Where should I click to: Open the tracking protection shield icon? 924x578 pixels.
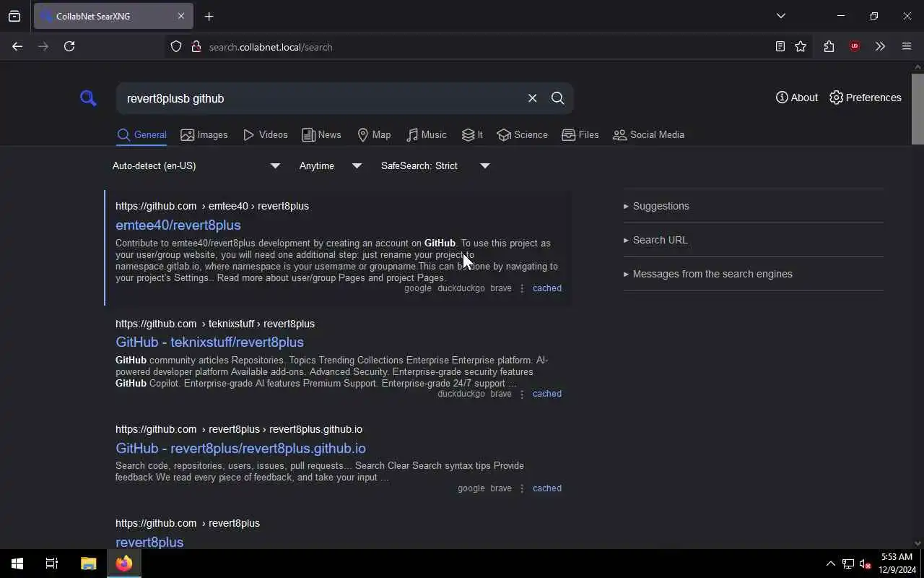[176, 47]
